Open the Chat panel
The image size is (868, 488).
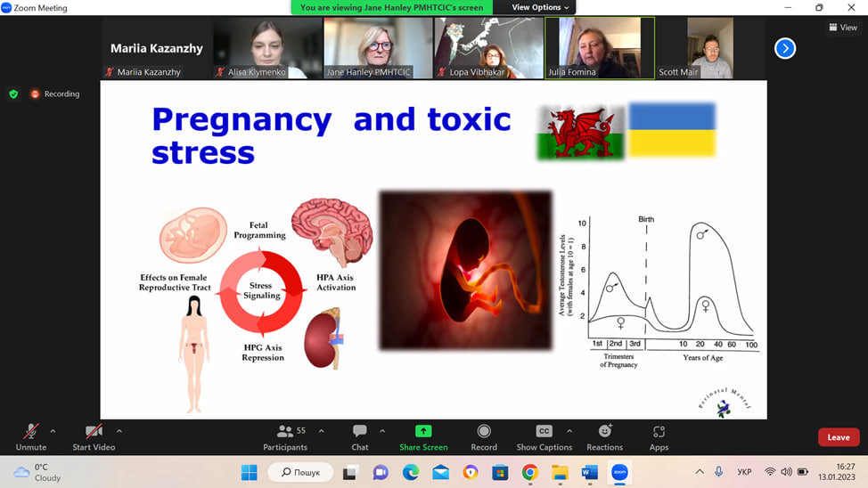359,432
